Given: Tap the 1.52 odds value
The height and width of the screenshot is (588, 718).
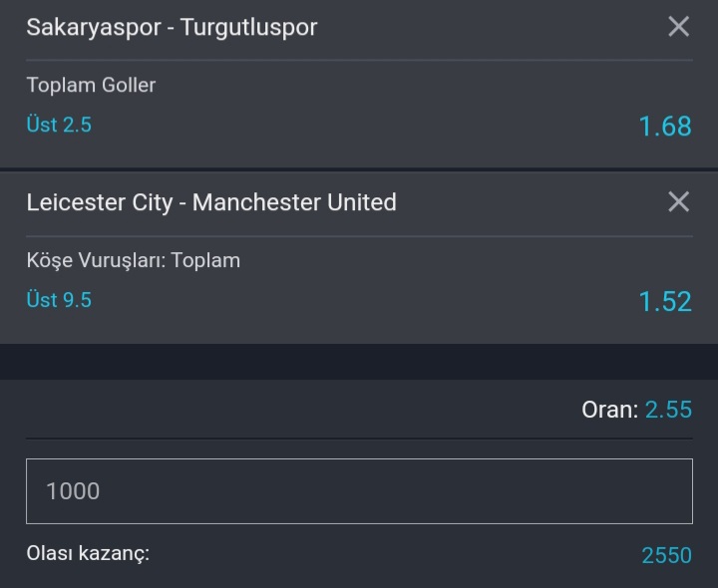Looking at the screenshot, I should point(665,302).
